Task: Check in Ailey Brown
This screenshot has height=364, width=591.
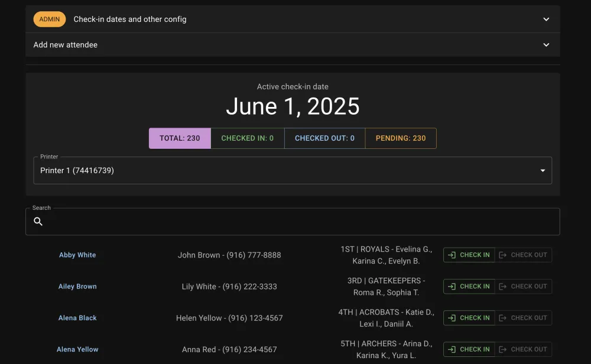Action: [469, 287]
